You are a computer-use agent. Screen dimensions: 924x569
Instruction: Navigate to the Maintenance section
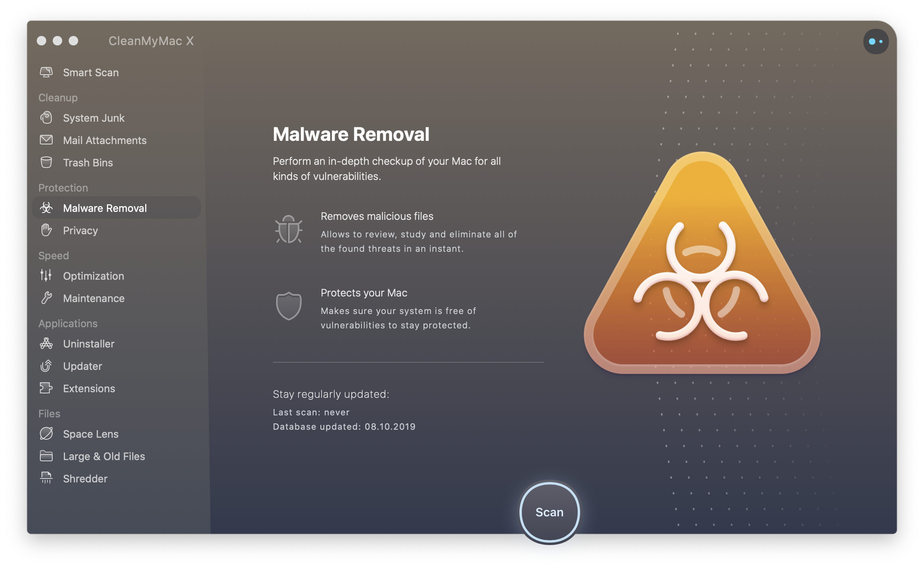(93, 298)
